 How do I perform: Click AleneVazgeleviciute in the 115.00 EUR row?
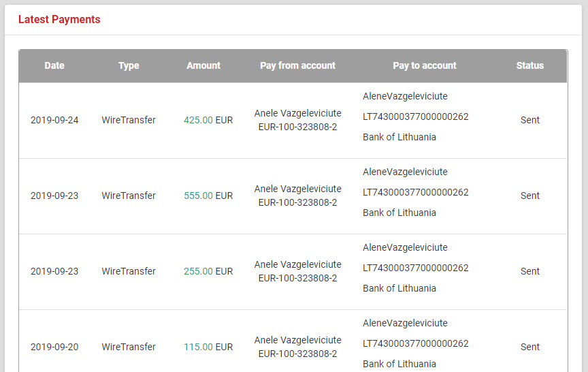pos(405,324)
